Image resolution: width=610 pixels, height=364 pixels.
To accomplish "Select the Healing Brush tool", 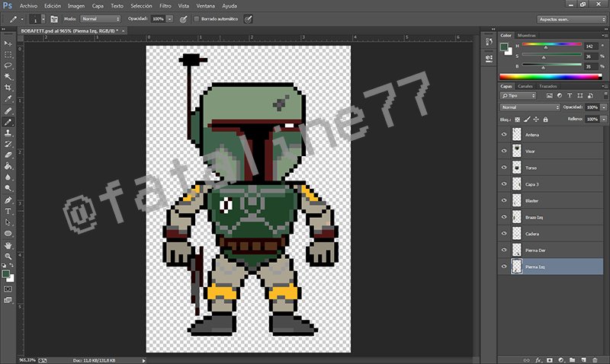I will [x=8, y=110].
